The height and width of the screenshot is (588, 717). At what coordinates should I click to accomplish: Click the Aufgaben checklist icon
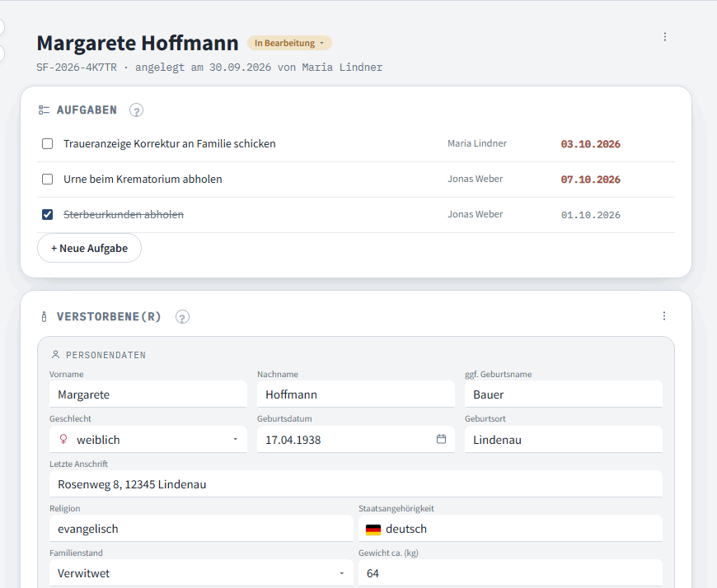click(x=44, y=110)
